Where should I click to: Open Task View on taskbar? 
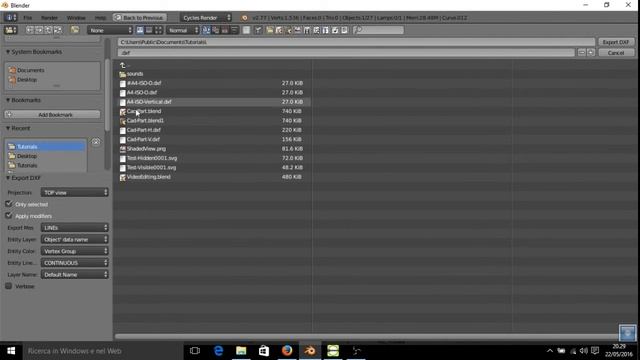tap(195, 351)
